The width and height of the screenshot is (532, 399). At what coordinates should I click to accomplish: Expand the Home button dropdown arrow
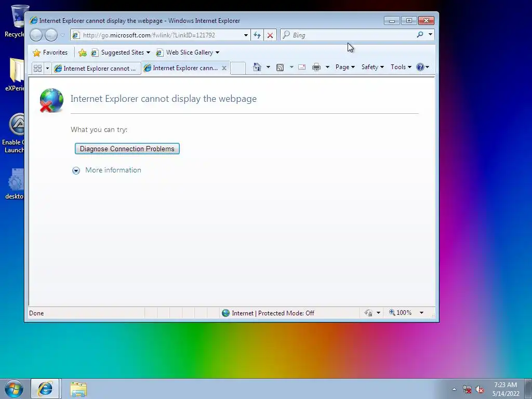click(268, 67)
